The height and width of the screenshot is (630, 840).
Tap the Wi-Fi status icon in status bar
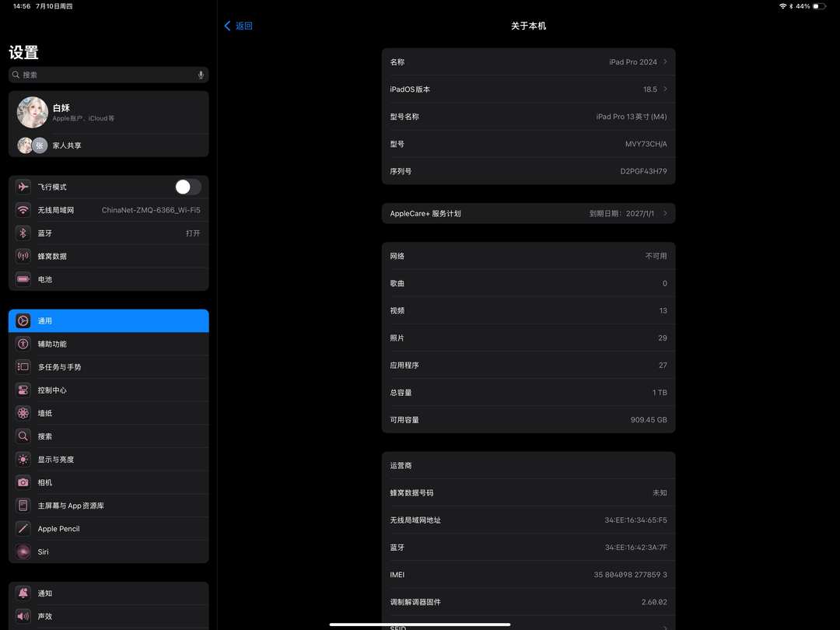tap(782, 6)
